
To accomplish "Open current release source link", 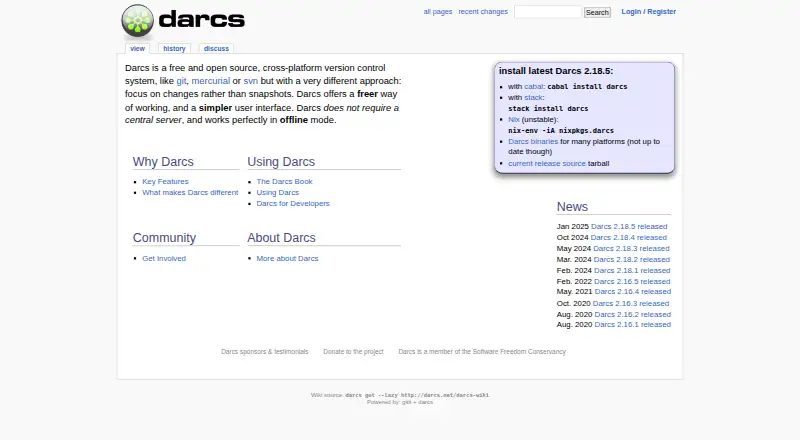I will tap(547, 163).
